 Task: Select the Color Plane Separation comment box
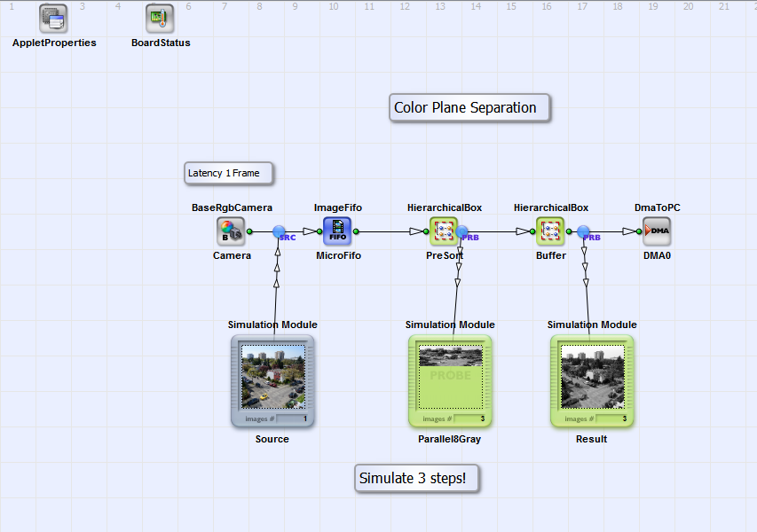[x=469, y=108]
